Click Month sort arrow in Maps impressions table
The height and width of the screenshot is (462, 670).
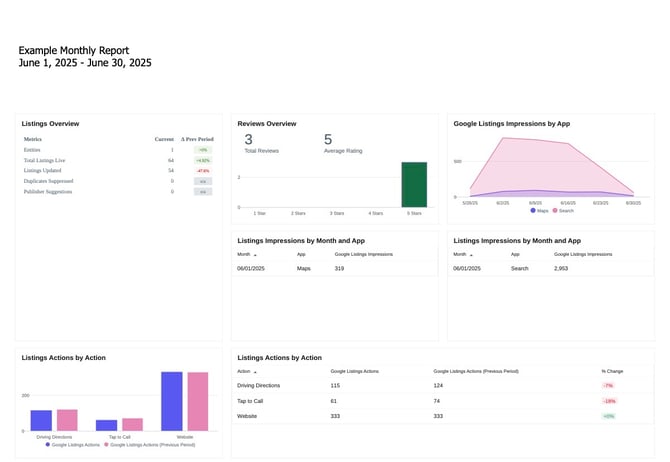coord(255,254)
